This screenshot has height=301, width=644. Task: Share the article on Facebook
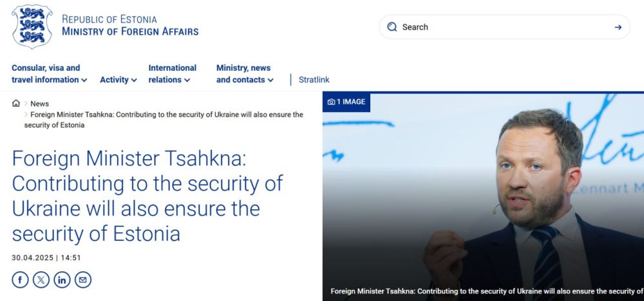[x=20, y=280]
